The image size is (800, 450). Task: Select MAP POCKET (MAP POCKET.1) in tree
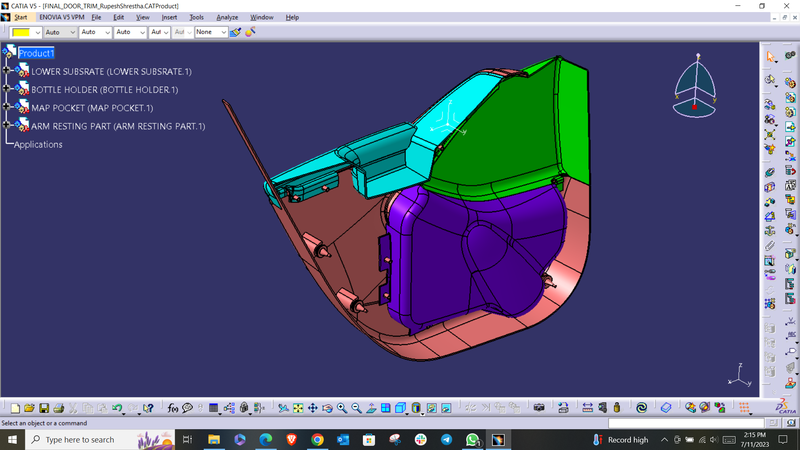coord(92,108)
